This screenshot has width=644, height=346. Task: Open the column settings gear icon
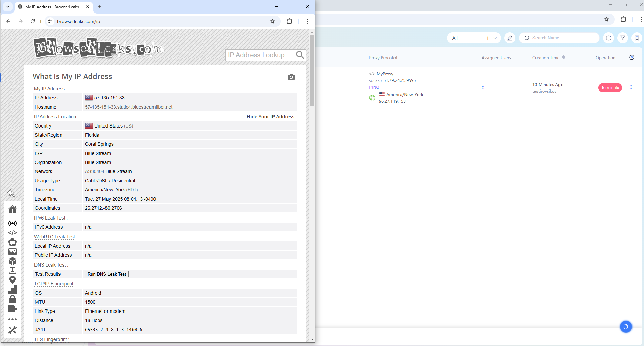pyautogui.click(x=631, y=57)
